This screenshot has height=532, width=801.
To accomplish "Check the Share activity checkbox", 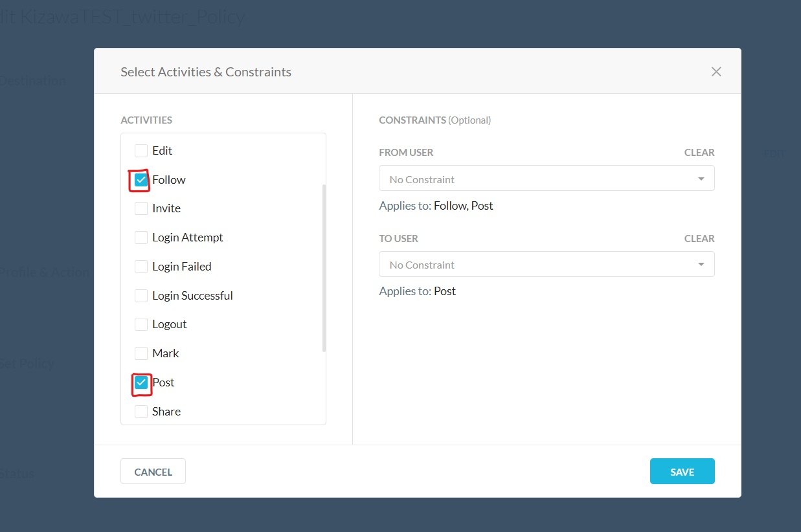I will click(141, 412).
